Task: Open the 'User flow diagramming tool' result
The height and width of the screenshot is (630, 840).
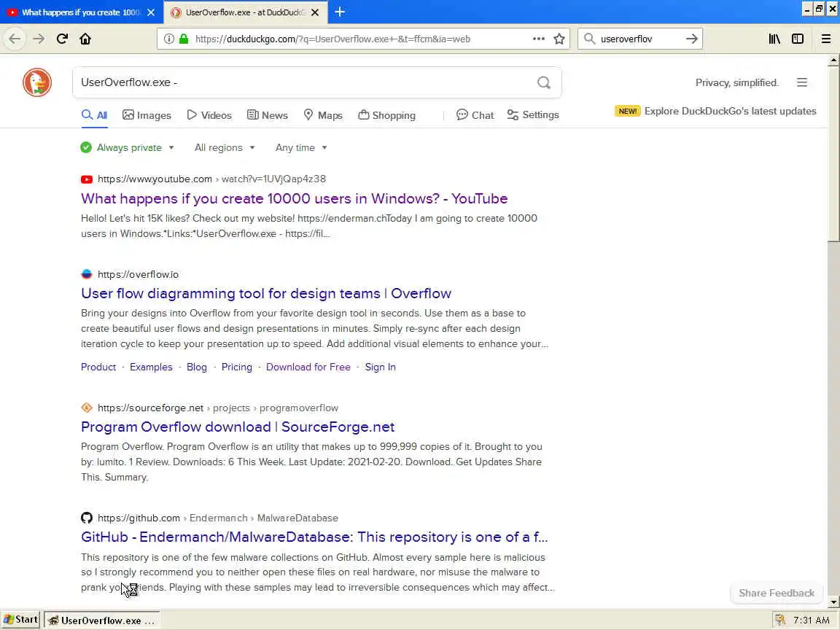Action: tap(265, 293)
